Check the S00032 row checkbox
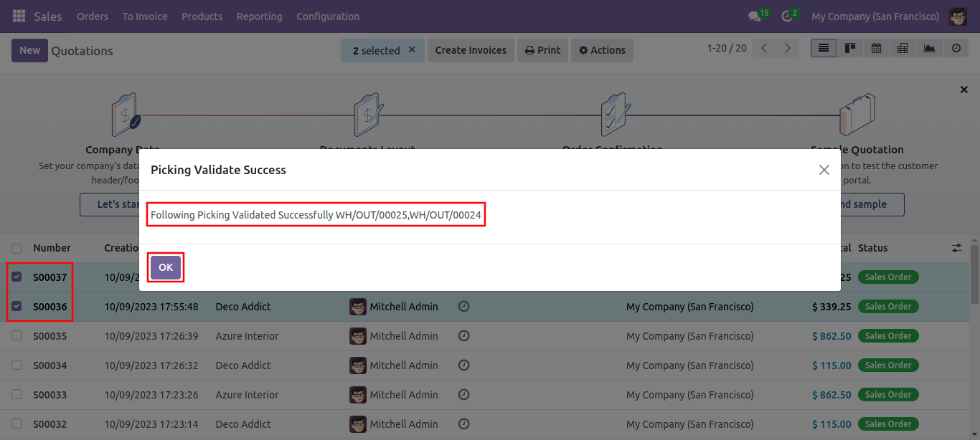This screenshot has width=980, height=440. (x=17, y=424)
